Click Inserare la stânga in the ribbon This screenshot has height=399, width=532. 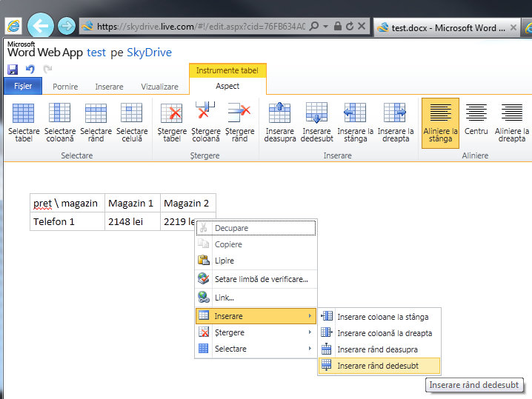[x=355, y=123]
